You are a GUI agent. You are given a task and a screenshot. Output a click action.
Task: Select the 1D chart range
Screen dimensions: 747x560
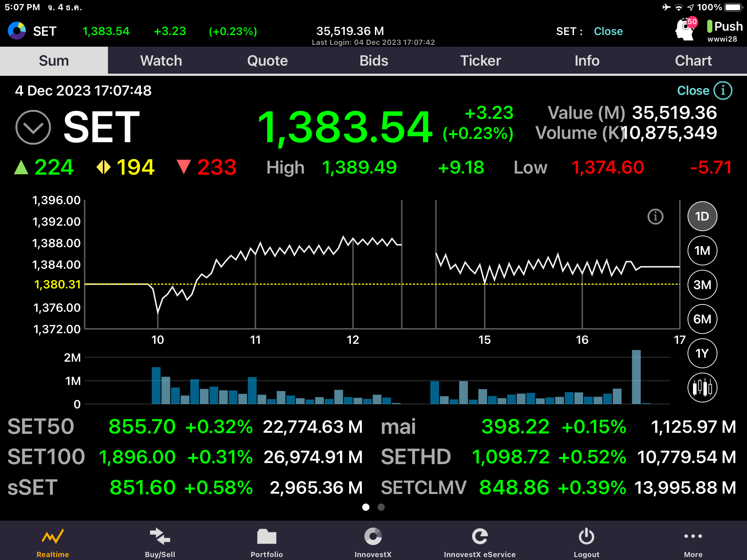pyautogui.click(x=702, y=217)
